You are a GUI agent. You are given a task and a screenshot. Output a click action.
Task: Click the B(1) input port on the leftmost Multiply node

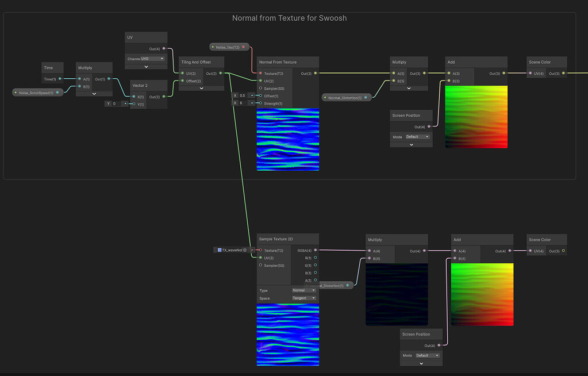[80, 87]
